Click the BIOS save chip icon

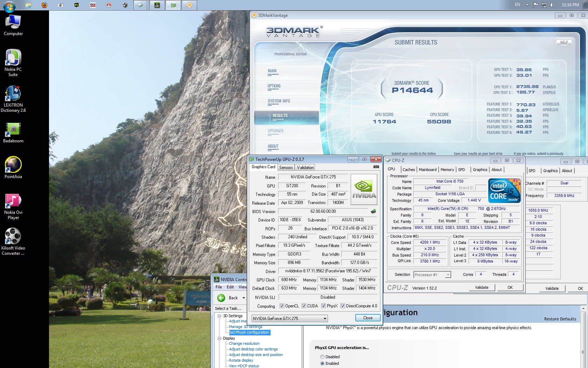pos(373,211)
